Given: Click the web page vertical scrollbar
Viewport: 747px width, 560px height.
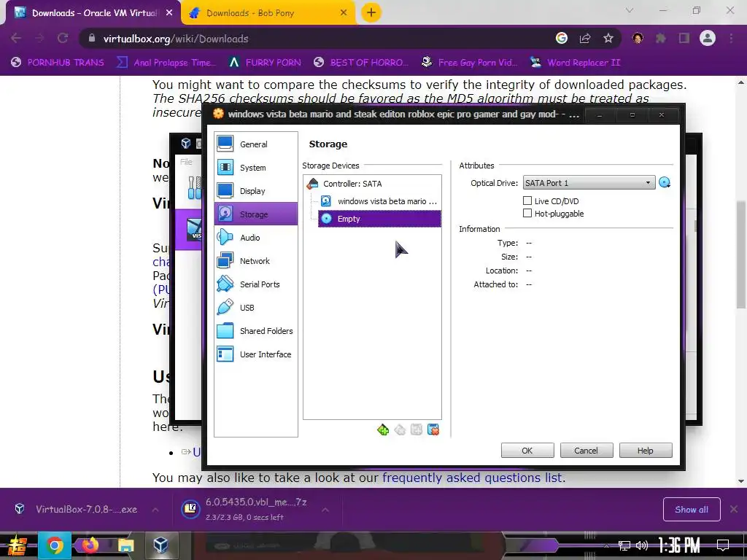Looking at the screenshot, I should coord(741,254).
